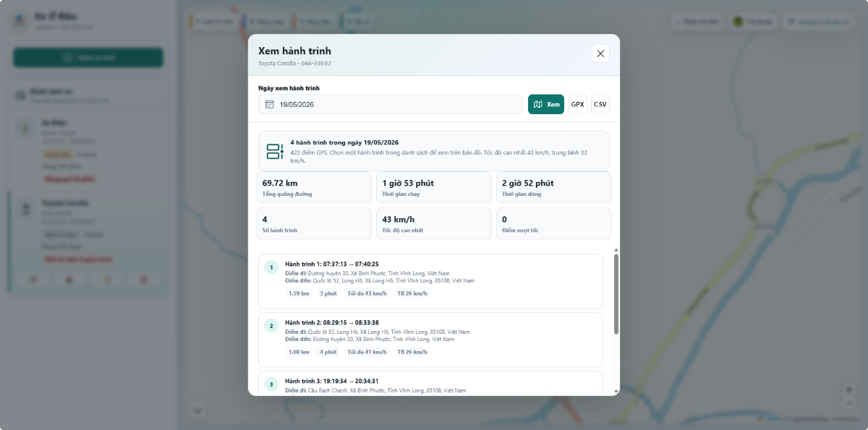Select Hành trình 1: 07:37:13 → 07:40:25
The height and width of the screenshot is (430, 868).
(x=430, y=281)
